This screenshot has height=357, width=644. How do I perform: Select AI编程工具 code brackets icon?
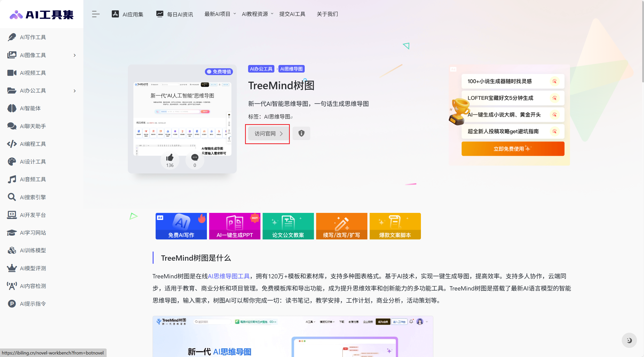pos(12,144)
